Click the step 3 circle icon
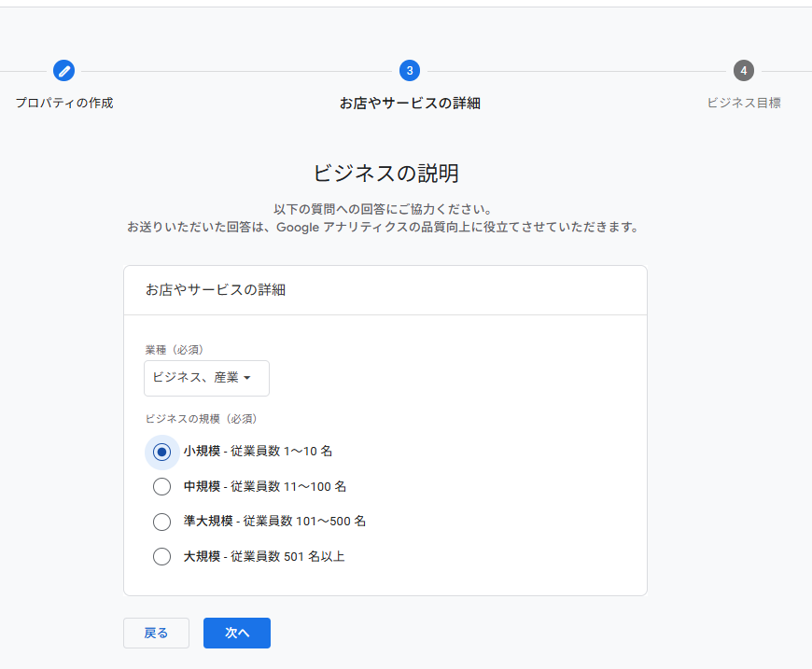 [409, 70]
